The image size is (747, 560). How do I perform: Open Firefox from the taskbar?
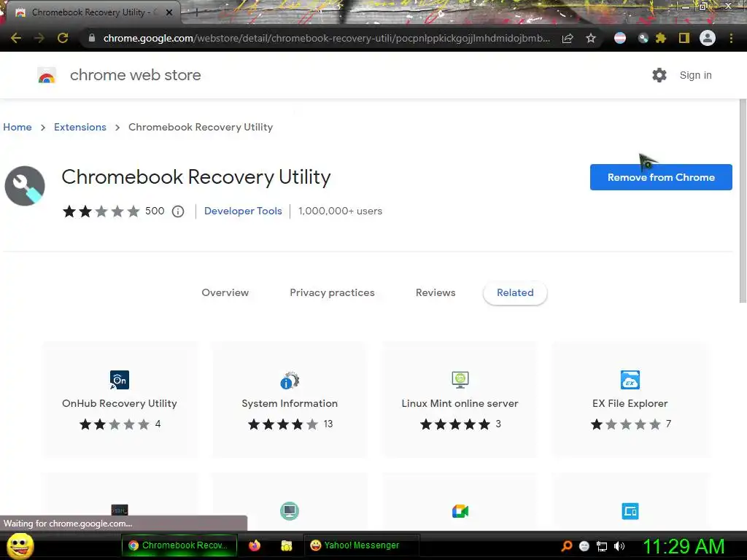pyautogui.click(x=255, y=545)
